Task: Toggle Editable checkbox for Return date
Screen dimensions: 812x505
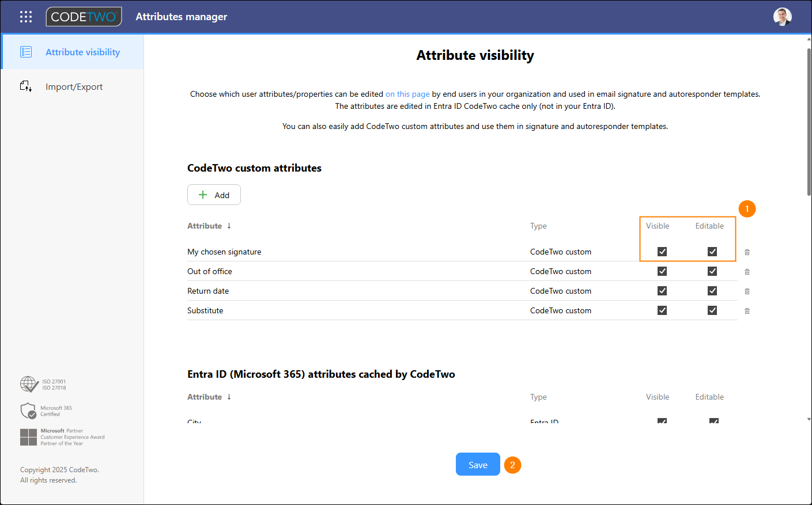Action: pos(712,291)
